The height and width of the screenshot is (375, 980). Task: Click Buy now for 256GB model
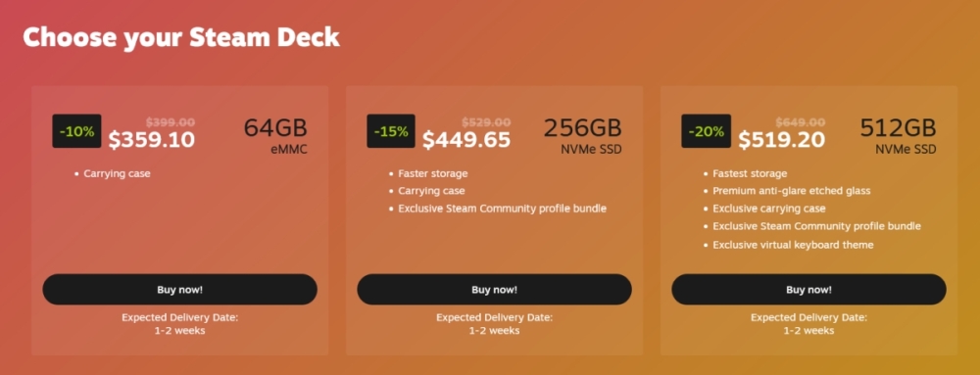tap(494, 290)
